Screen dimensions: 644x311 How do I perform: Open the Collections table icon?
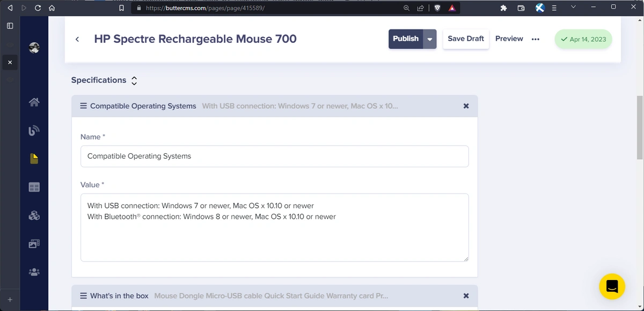[x=34, y=187]
